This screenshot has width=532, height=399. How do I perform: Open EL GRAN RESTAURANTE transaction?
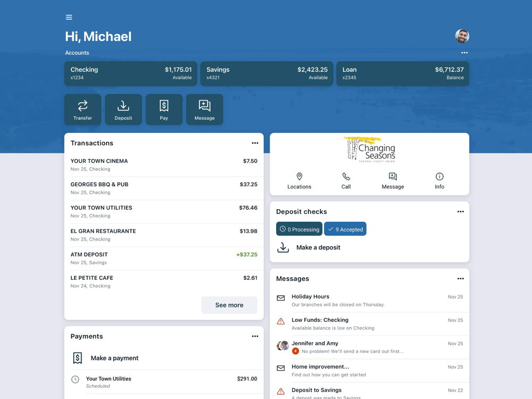coord(164,235)
